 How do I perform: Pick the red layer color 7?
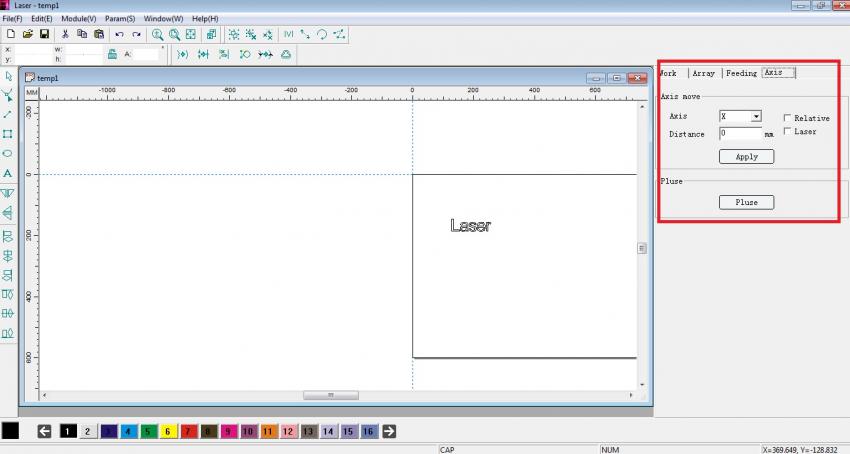189,431
